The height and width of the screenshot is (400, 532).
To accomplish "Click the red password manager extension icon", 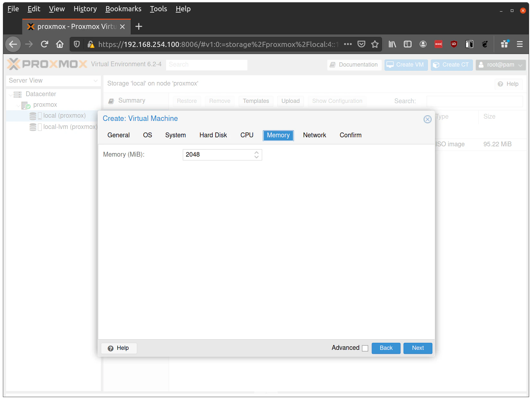I will pos(439,44).
